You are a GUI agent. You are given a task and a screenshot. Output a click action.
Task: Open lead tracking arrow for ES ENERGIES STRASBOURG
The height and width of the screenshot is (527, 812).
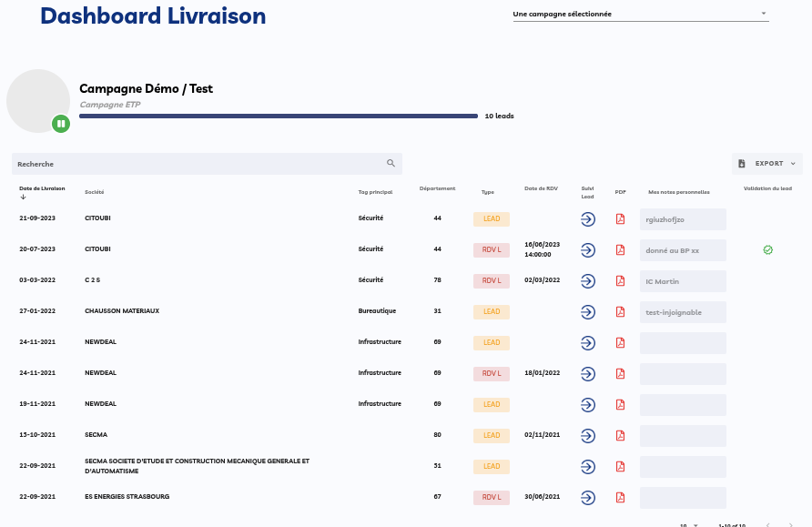pyautogui.click(x=588, y=498)
